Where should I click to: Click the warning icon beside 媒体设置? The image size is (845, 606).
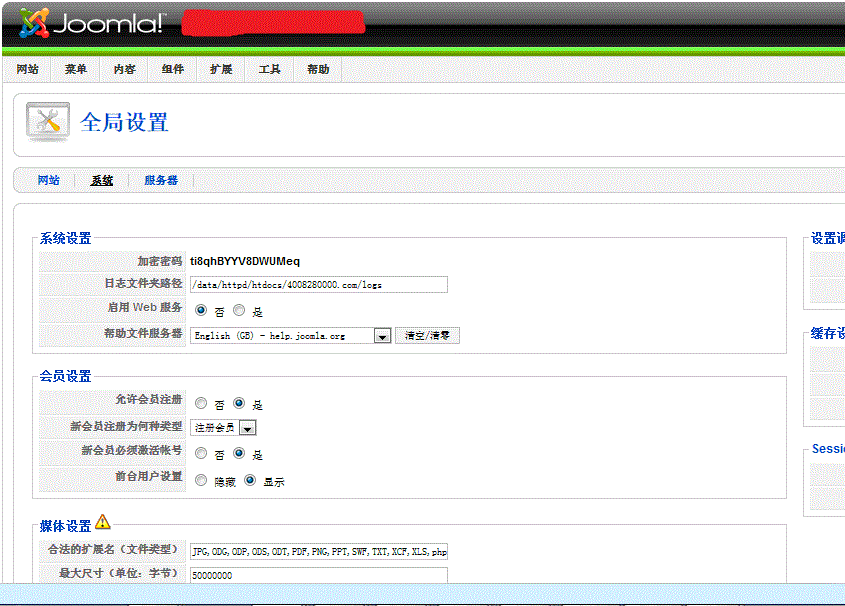[102, 522]
